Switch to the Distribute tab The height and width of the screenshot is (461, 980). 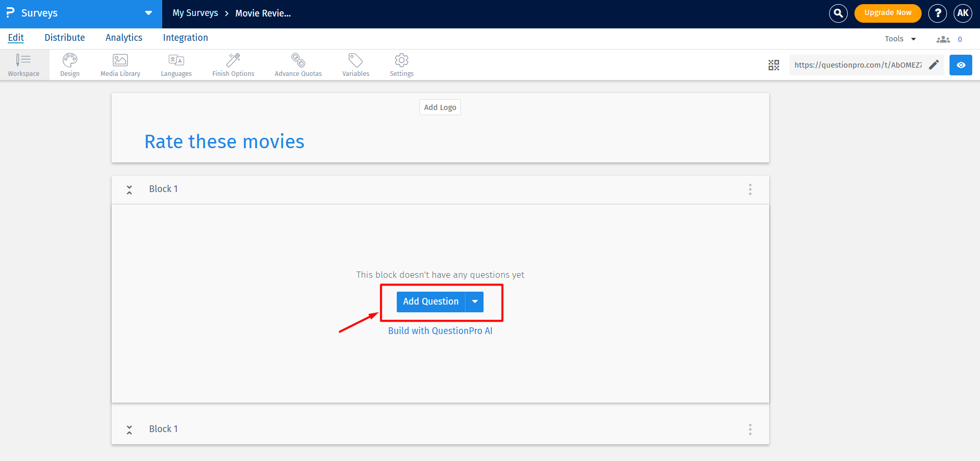65,38
